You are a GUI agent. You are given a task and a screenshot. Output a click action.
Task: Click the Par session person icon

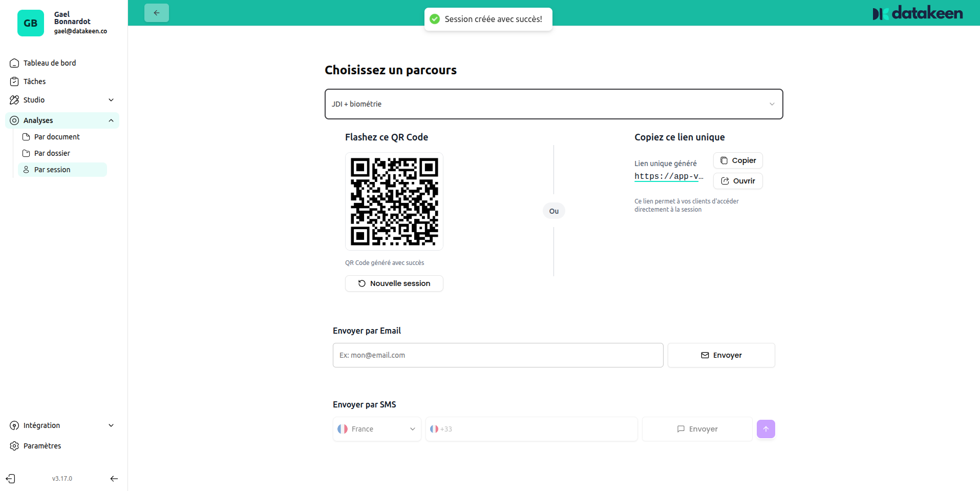(x=26, y=169)
